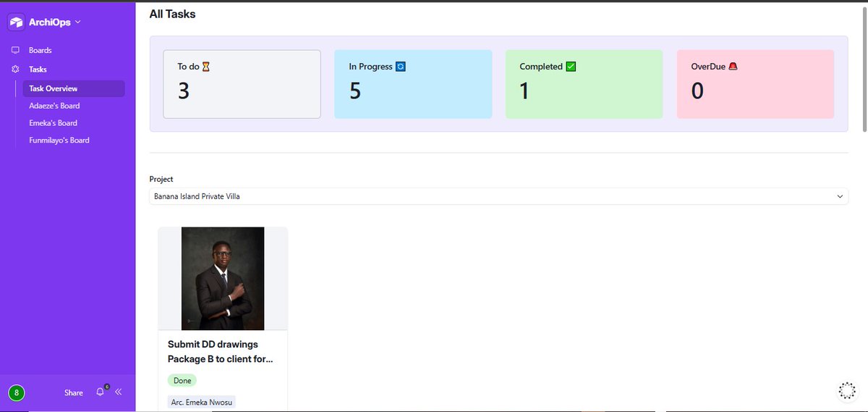
Task: Click the Project field label
Action: (x=161, y=179)
